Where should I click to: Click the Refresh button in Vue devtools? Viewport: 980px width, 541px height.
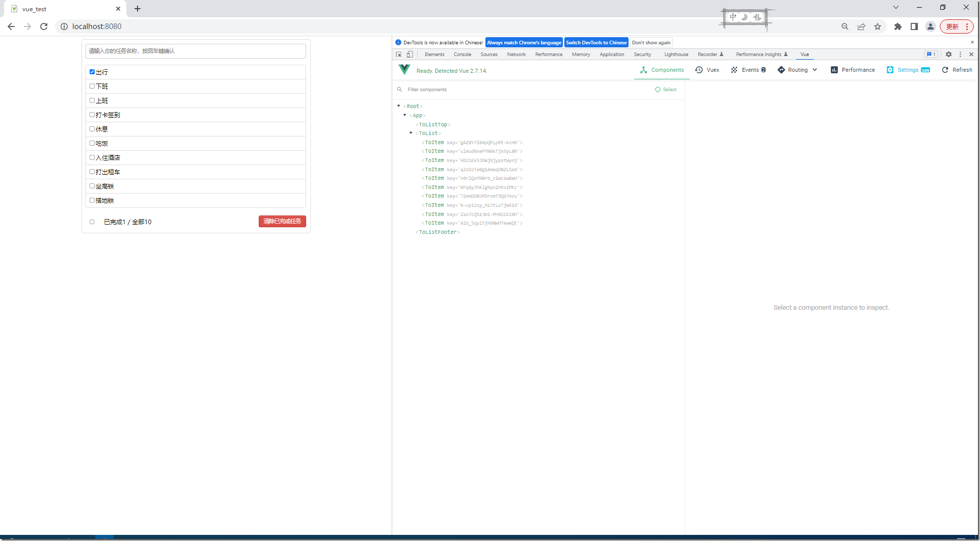coord(957,70)
